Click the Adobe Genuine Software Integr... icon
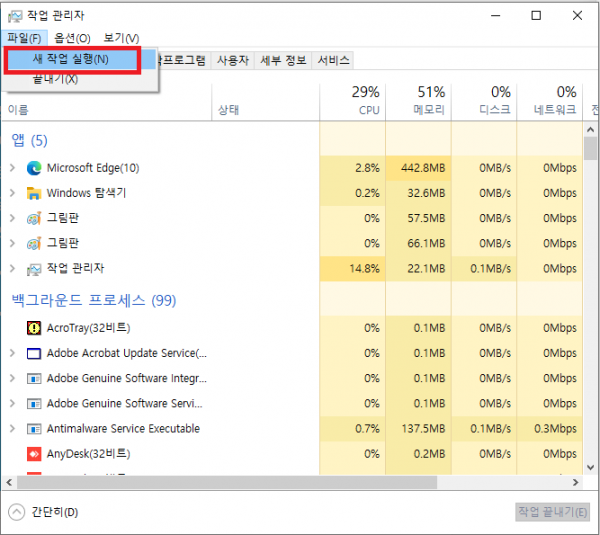 (x=34, y=378)
